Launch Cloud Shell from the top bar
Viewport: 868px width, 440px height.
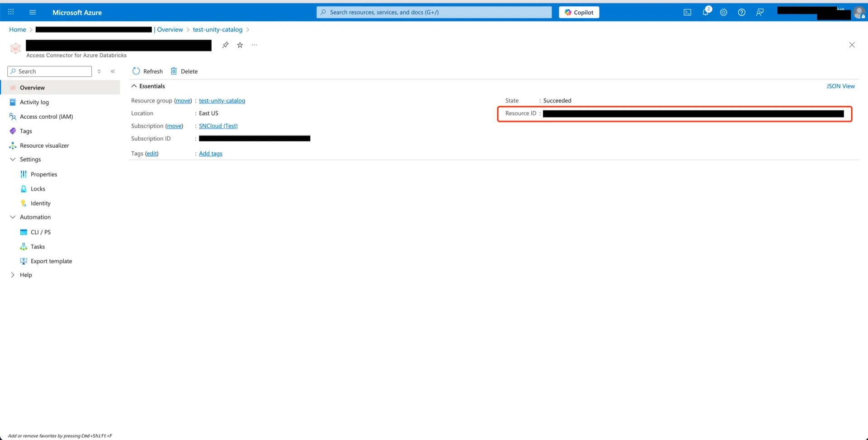pos(687,12)
